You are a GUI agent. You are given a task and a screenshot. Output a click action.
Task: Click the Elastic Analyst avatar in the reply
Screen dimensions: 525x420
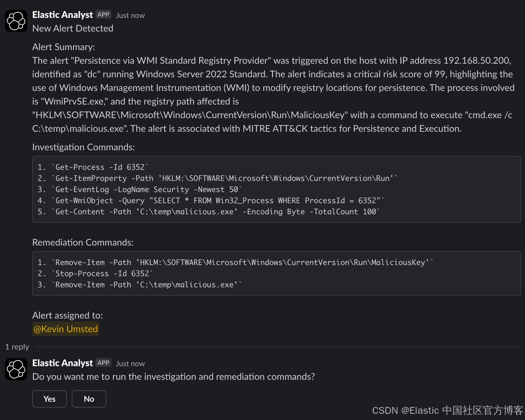16,369
